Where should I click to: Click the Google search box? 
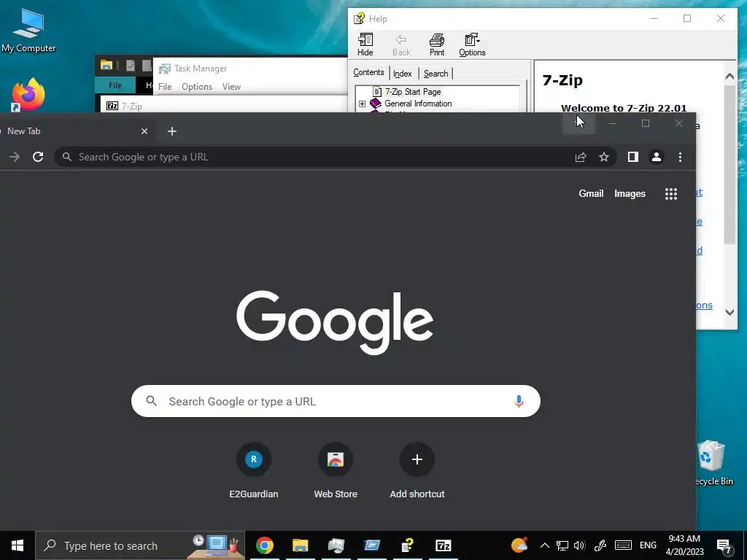click(336, 401)
